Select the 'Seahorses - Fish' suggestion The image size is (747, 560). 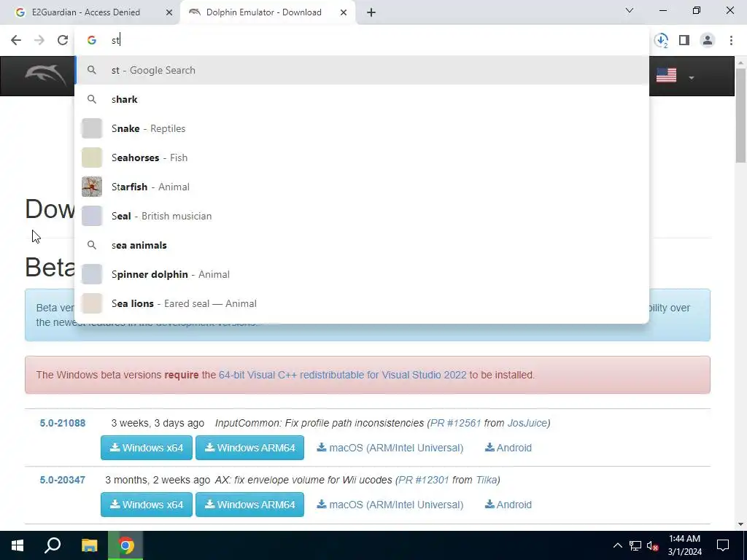[362, 157]
